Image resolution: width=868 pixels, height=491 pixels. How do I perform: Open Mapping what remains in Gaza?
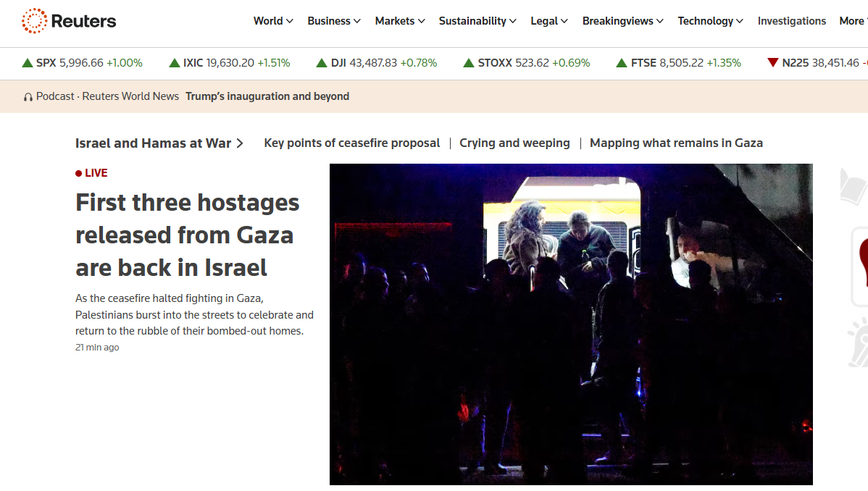(676, 143)
